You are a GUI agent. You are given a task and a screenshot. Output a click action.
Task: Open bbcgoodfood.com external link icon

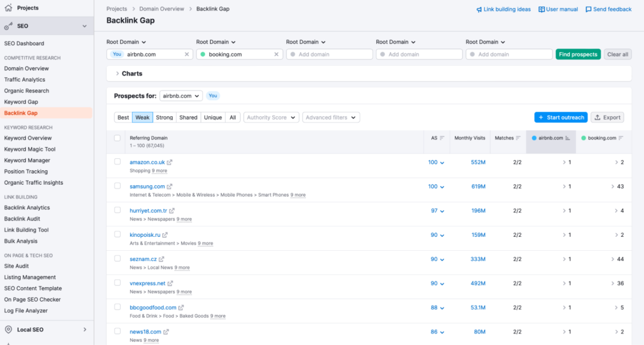(x=181, y=307)
